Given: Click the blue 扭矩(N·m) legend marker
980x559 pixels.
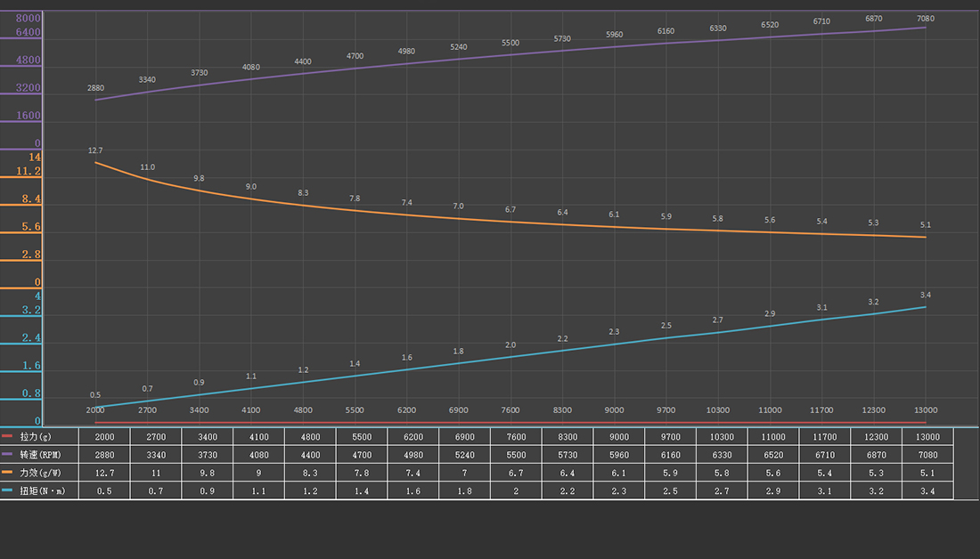Looking at the screenshot, I should point(8,490).
